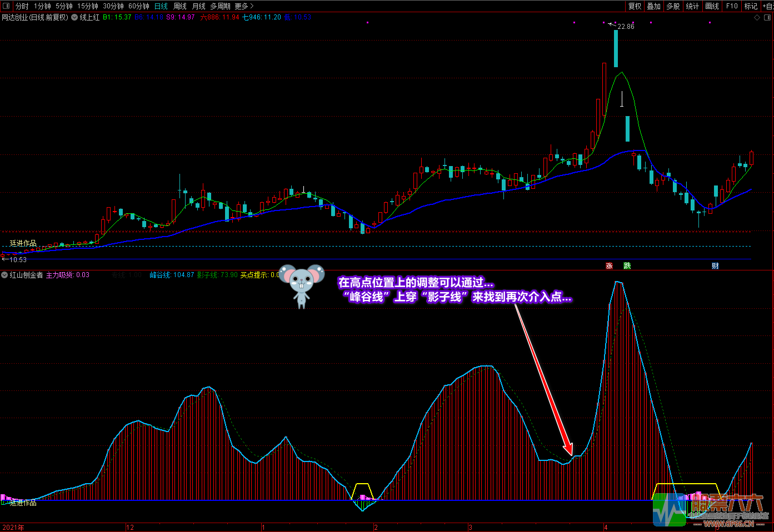Click the month 2 marker on the time axis
The image size is (774, 532).
click(376, 527)
